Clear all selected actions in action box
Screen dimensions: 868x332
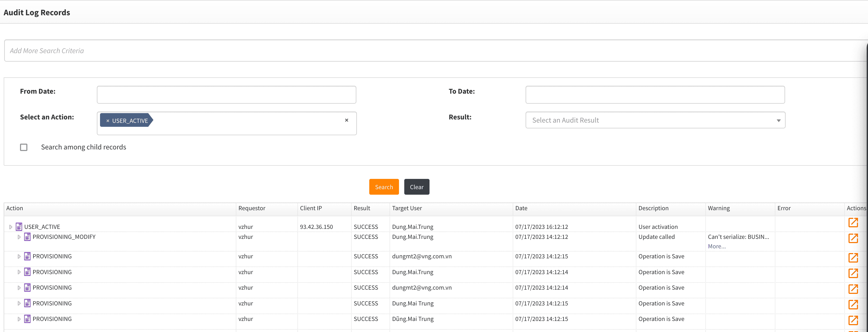346,120
